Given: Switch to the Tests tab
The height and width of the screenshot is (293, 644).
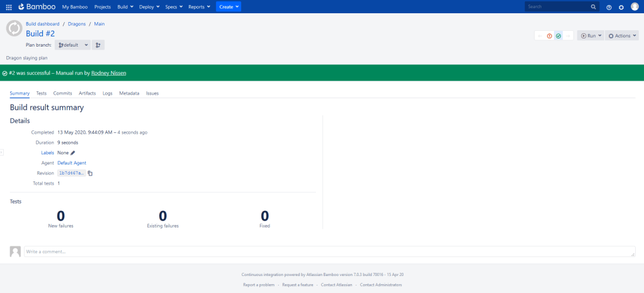Looking at the screenshot, I should 41,93.
